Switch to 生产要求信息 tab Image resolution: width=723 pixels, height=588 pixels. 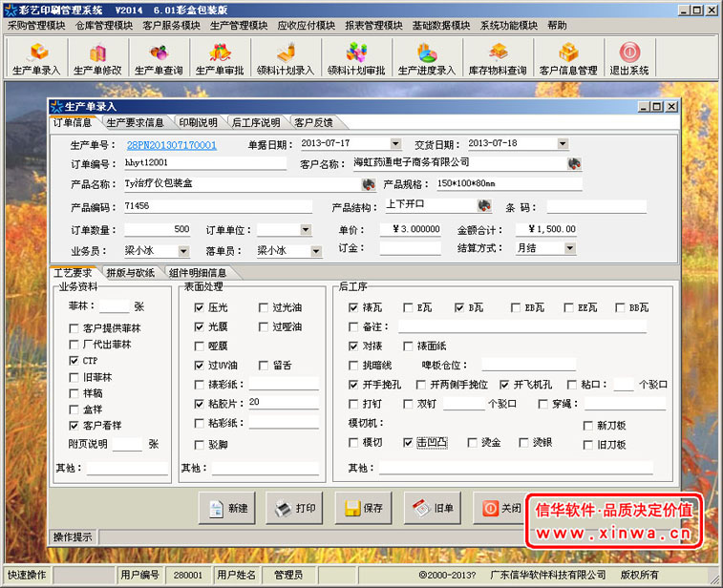tap(135, 122)
